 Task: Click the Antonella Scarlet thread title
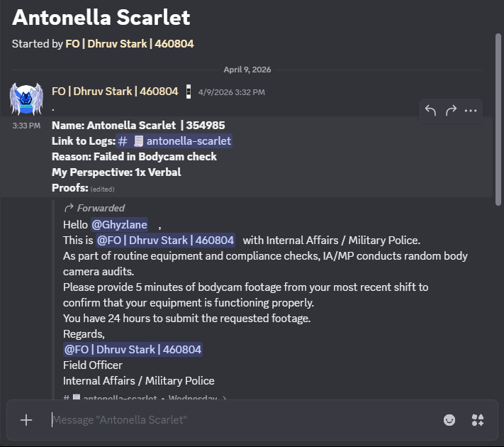point(101,17)
